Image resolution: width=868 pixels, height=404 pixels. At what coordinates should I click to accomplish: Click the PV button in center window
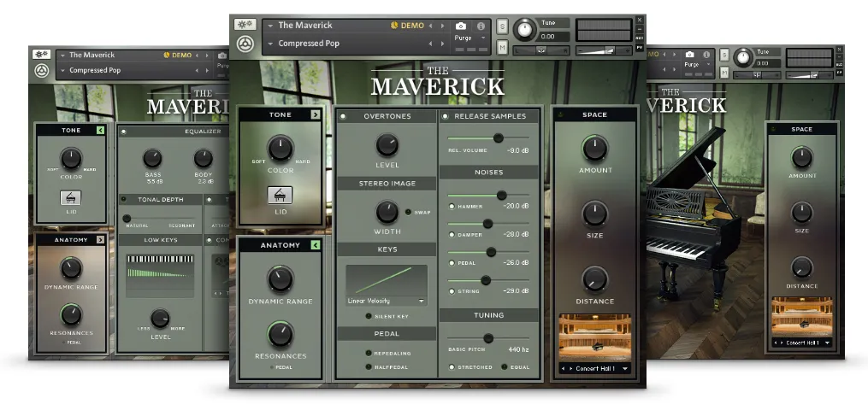click(640, 48)
